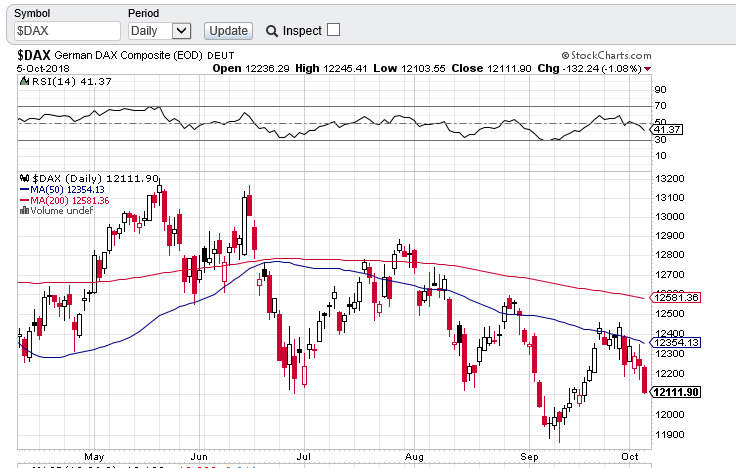
Task: Click the RSI value tag 41.37
Action: (x=667, y=130)
